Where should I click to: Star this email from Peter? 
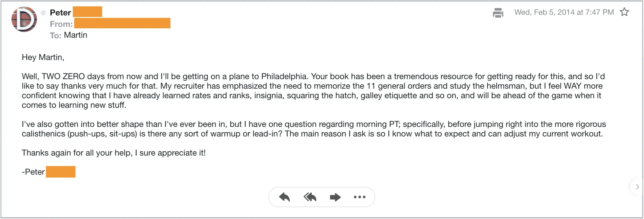point(624,12)
